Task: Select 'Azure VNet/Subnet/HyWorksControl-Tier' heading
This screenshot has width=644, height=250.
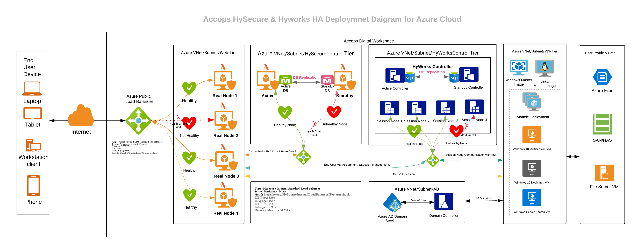Action: click(x=433, y=53)
